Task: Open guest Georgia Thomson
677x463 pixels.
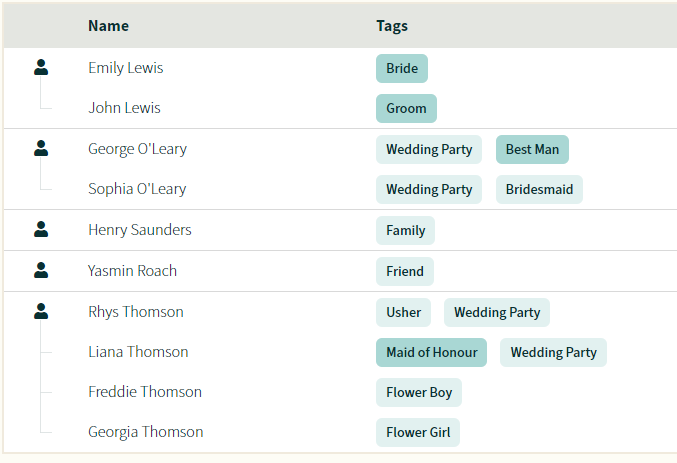Action: [146, 432]
